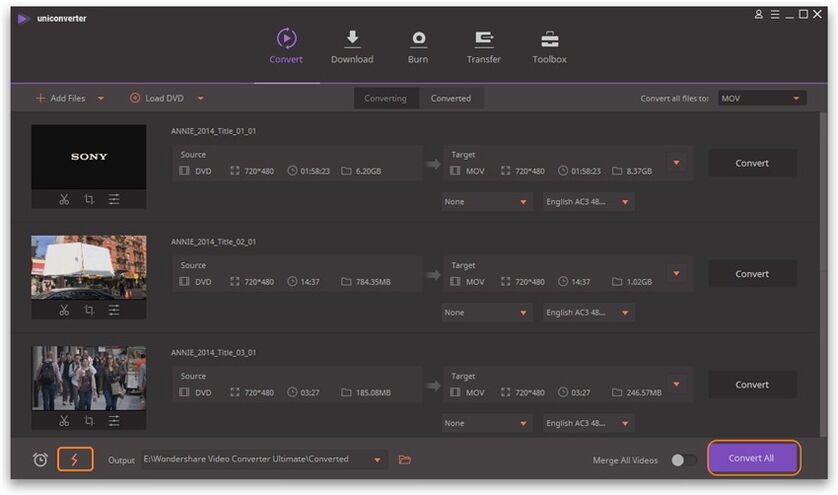Expand target format options for Title_02_01
The width and height of the screenshot is (838, 495).
pos(677,273)
